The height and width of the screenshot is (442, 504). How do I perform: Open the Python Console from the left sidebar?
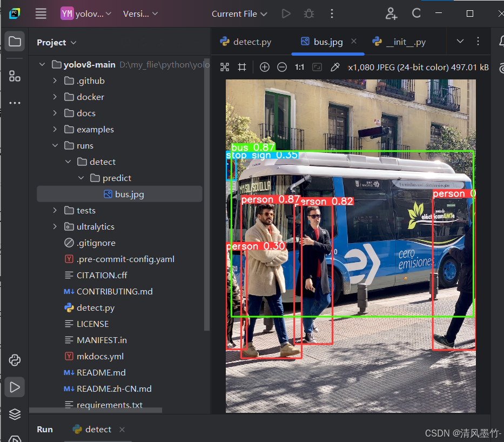(14, 360)
